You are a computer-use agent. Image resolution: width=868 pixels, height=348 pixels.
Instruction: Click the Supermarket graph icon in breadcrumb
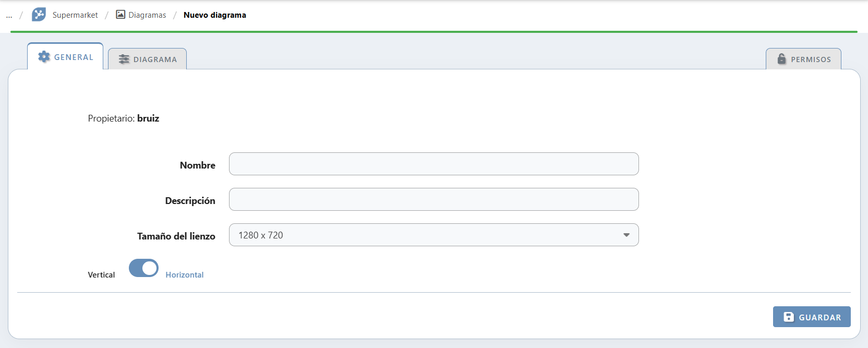tap(39, 15)
